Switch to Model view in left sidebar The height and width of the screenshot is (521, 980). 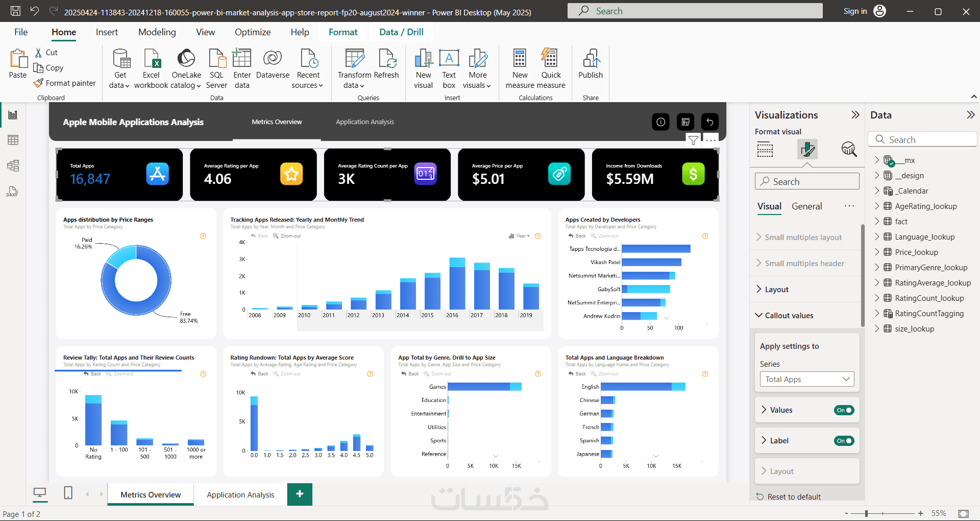tap(13, 165)
